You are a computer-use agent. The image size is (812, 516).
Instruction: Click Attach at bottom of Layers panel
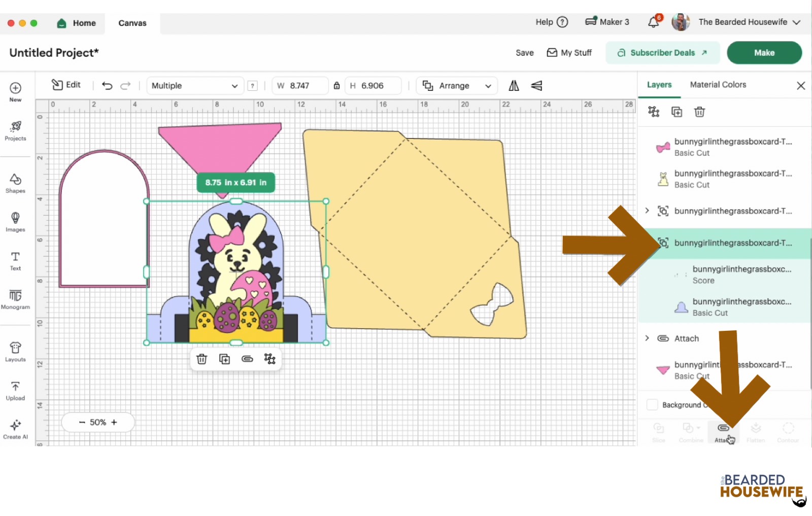[x=723, y=432]
